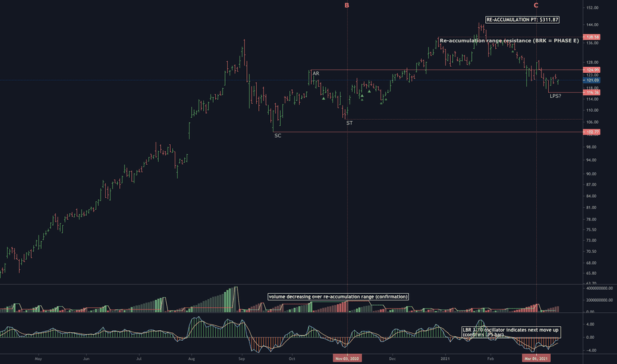Click the LPS? annotation label

pos(555,96)
